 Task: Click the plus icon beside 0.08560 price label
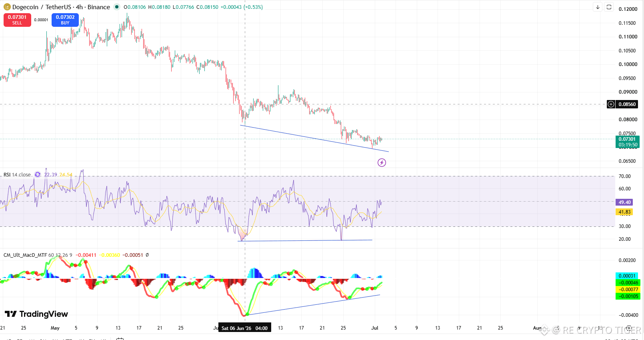tap(611, 104)
